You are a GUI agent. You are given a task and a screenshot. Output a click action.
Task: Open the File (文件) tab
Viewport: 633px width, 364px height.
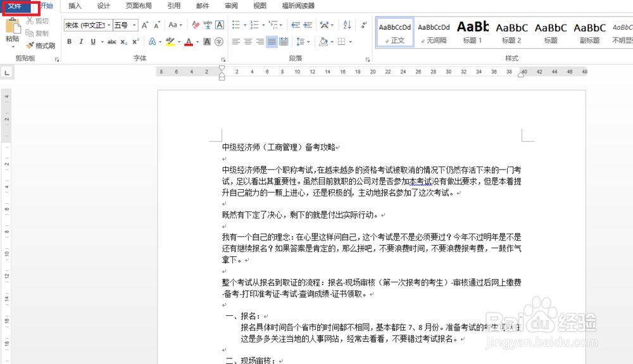click(15, 6)
